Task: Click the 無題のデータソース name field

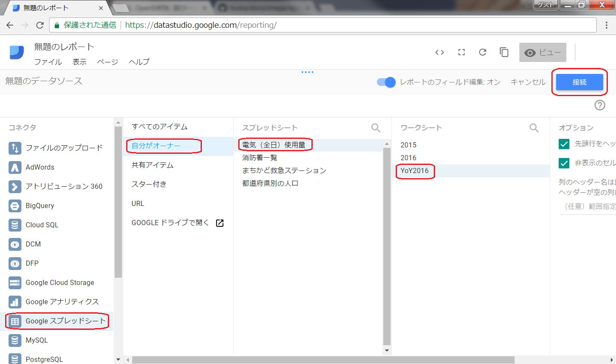Action: pos(44,81)
